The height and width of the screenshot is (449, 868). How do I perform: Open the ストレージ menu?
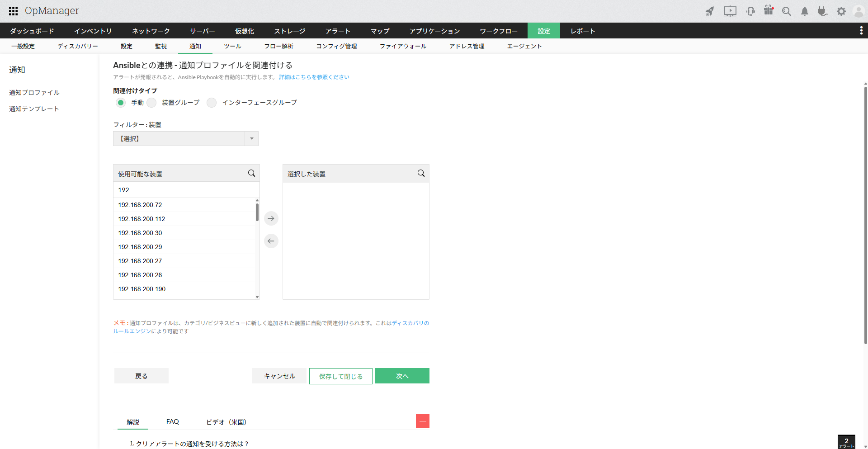pos(290,31)
